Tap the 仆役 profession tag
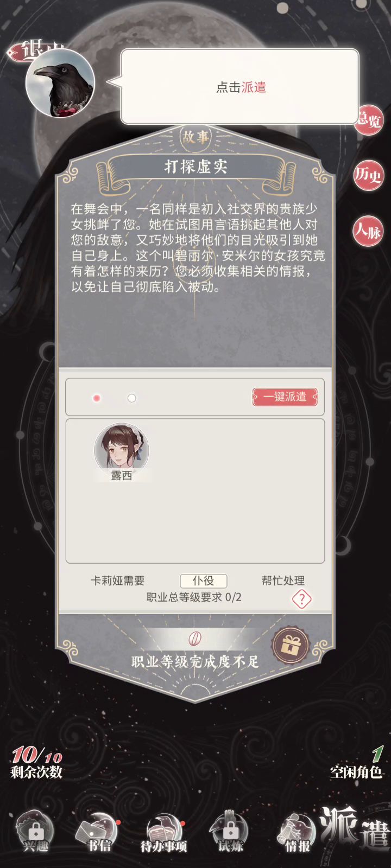 click(x=203, y=580)
